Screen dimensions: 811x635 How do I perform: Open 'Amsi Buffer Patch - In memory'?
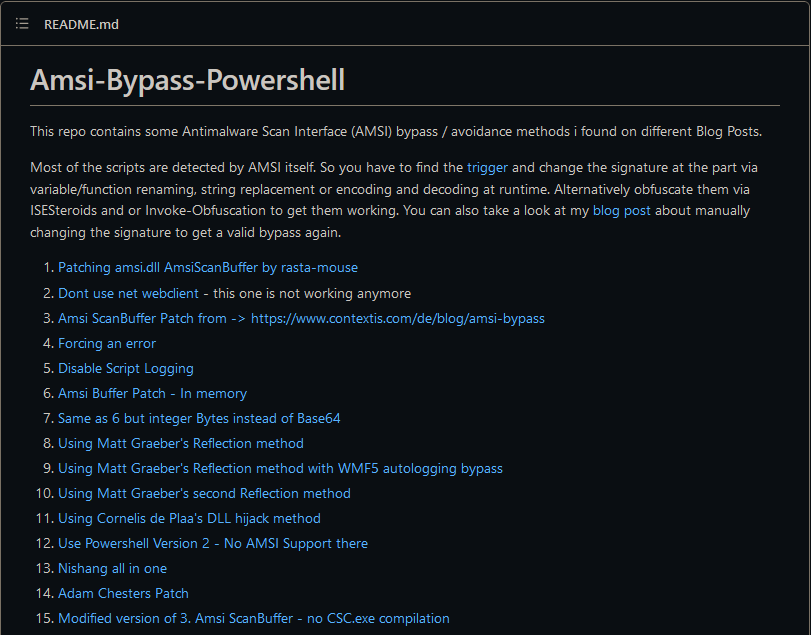(153, 393)
